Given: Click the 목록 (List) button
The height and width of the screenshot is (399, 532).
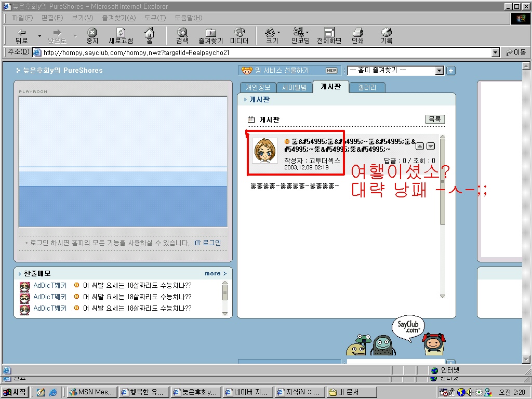Looking at the screenshot, I should point(435,119).
